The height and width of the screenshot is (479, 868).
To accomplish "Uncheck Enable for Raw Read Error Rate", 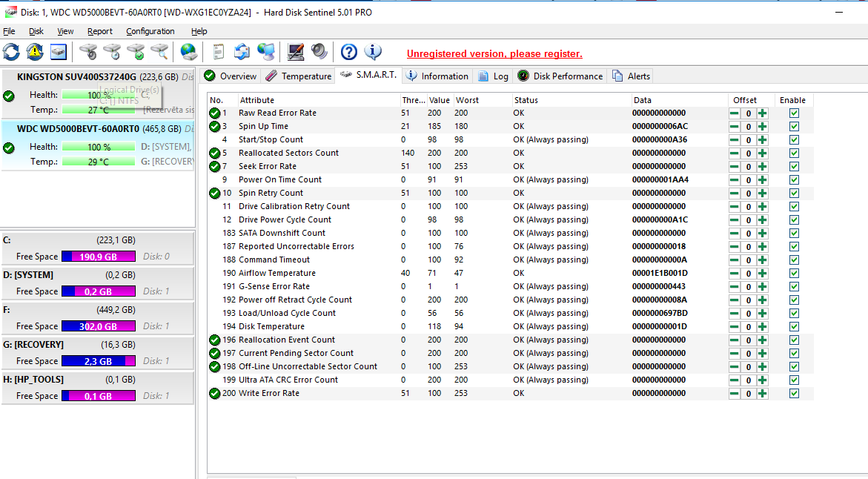I will click(794, 113).
